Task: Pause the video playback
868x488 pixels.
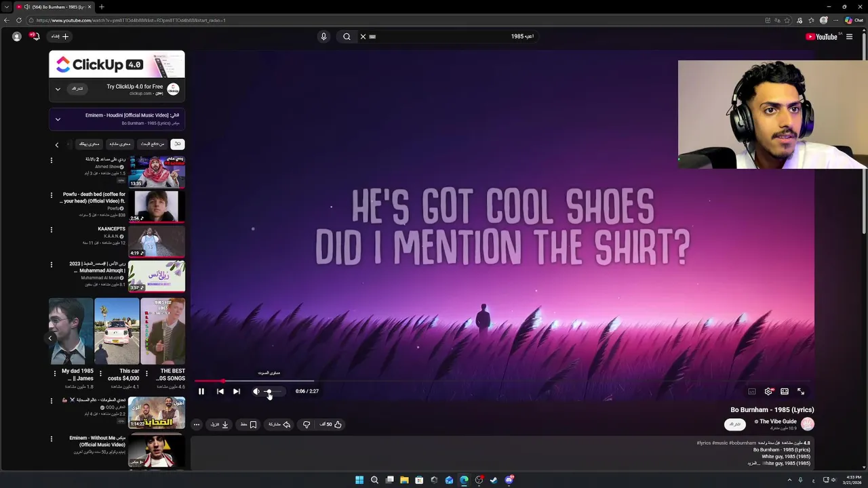Action: tap(201, 391)
